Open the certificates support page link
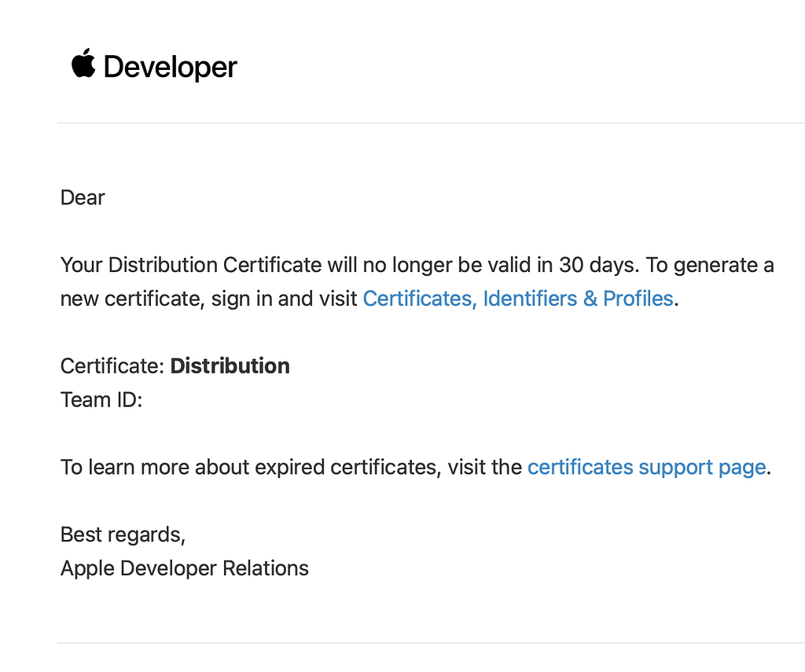This screenshot has height=672, width=805. coord(646,467)
